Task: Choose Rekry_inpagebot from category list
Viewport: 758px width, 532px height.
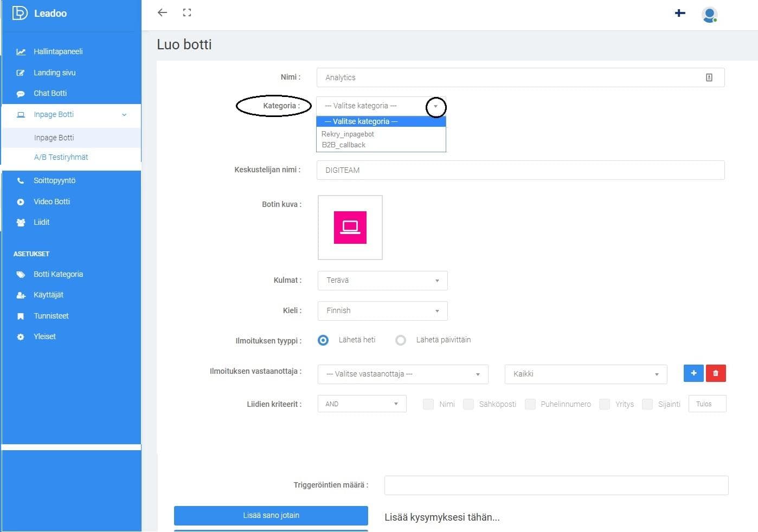Action: (348, 134)
